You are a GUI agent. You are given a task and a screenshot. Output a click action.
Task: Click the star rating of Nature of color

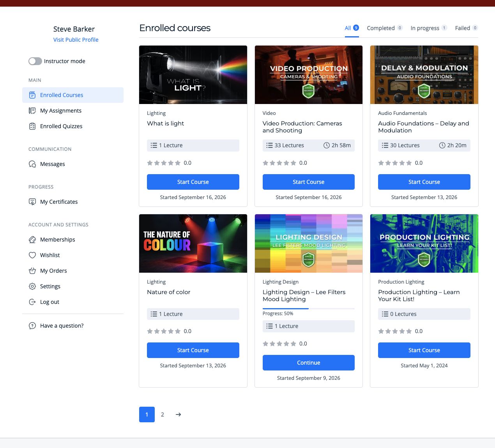pyautogui.click(x=164, y=331)
